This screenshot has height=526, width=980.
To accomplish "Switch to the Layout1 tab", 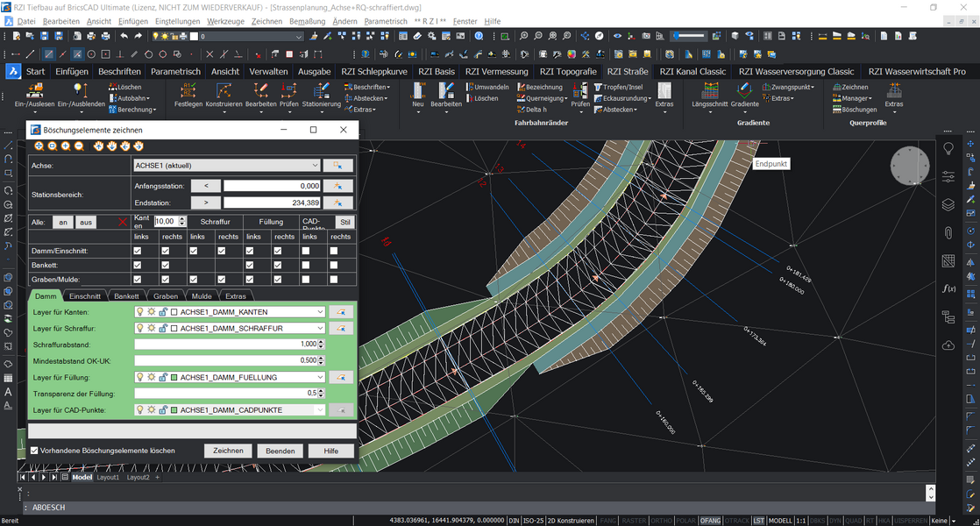I will pyautogui.click(x=108, y=477).
